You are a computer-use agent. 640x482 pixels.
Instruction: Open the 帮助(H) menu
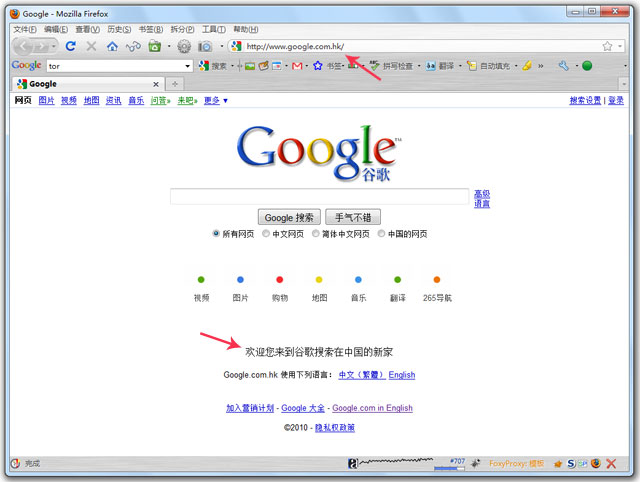click(245, 29)
